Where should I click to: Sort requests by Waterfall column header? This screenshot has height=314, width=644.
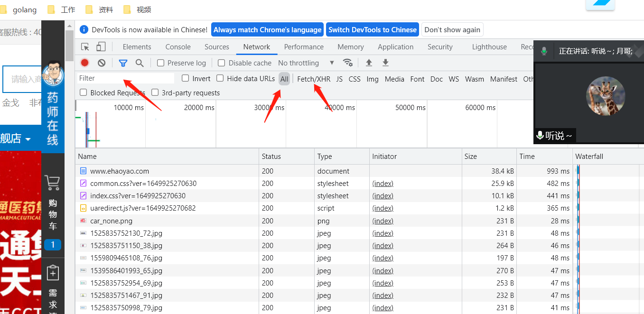608,156
